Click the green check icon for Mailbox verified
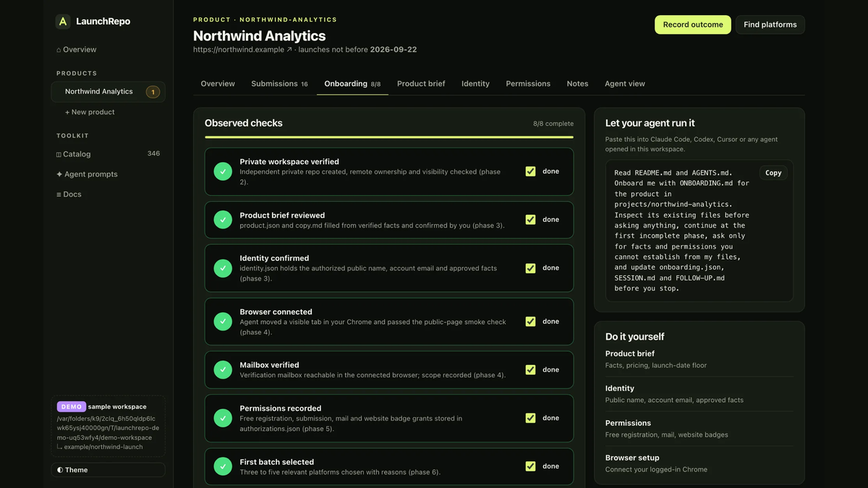 223,369
